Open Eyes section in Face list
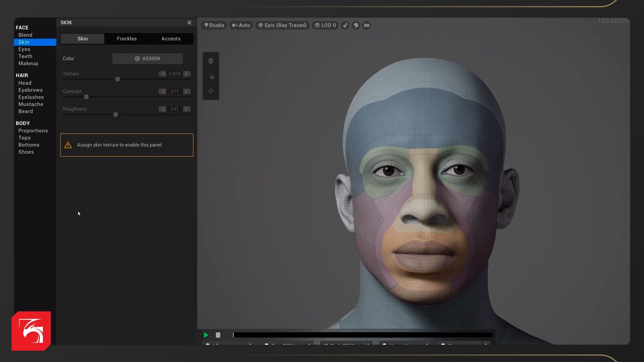 point(24,49)
